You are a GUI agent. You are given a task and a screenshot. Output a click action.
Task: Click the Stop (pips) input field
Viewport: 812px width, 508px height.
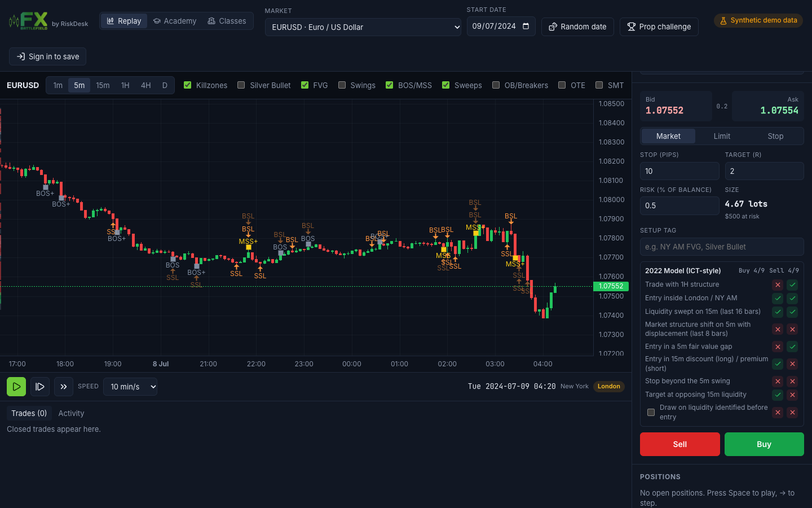(x=679, y=171)
